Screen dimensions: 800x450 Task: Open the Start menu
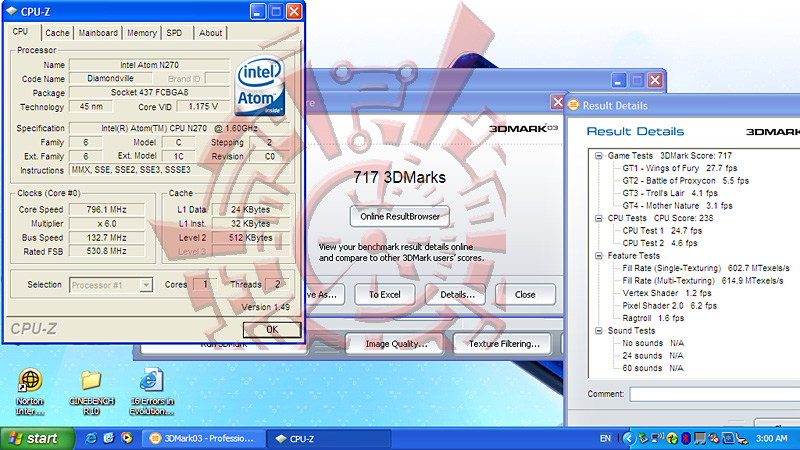coord(37,438)
